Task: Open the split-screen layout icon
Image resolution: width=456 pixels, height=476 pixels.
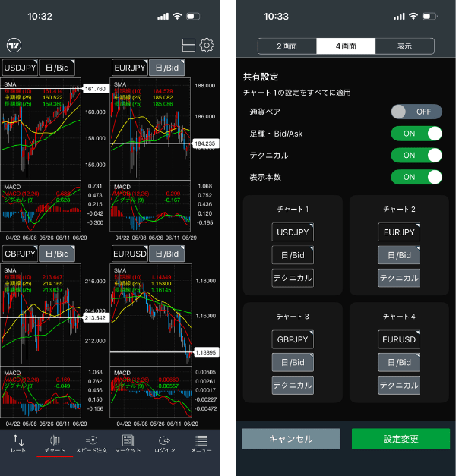Action: point(188,46)
